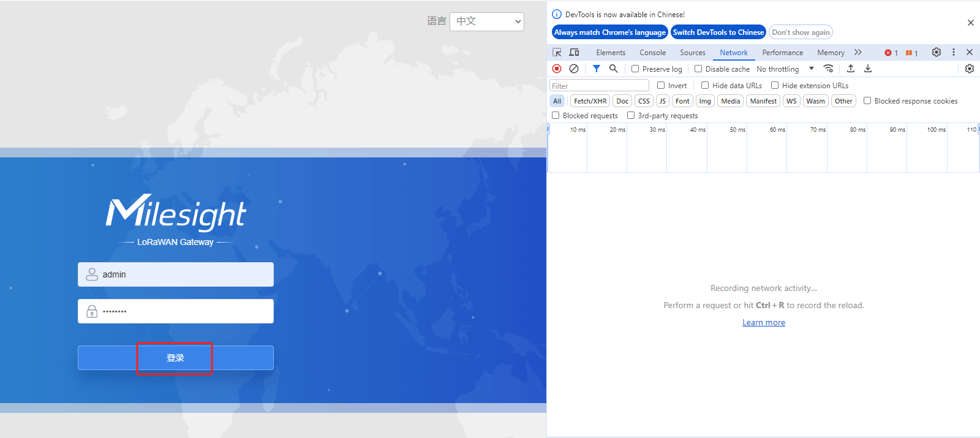Filter by Media requests
Screen dimensions: 980x438
[730, 101]
